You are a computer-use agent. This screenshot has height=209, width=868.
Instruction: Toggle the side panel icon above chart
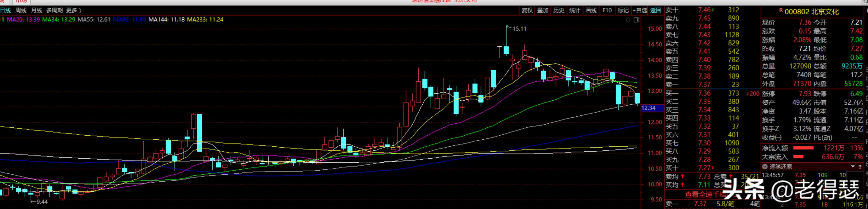point(637,20)
